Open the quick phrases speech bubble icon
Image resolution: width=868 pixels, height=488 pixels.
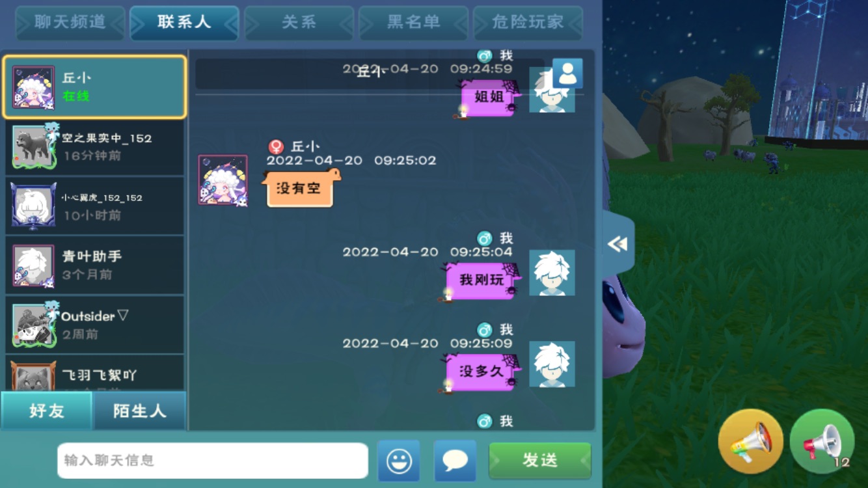pyautogui.click(x=455, y=461)
